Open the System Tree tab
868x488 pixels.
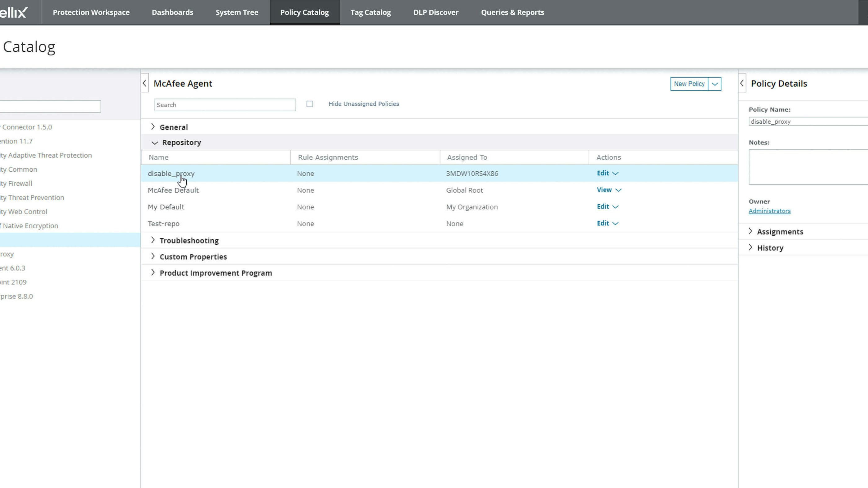click(x=237, y=12)
